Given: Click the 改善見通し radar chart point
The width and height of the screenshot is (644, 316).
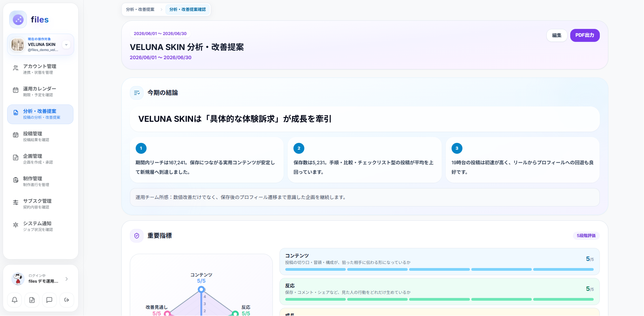Looking at the screenshot, I should pyautogui.click(x=167, y=314).
